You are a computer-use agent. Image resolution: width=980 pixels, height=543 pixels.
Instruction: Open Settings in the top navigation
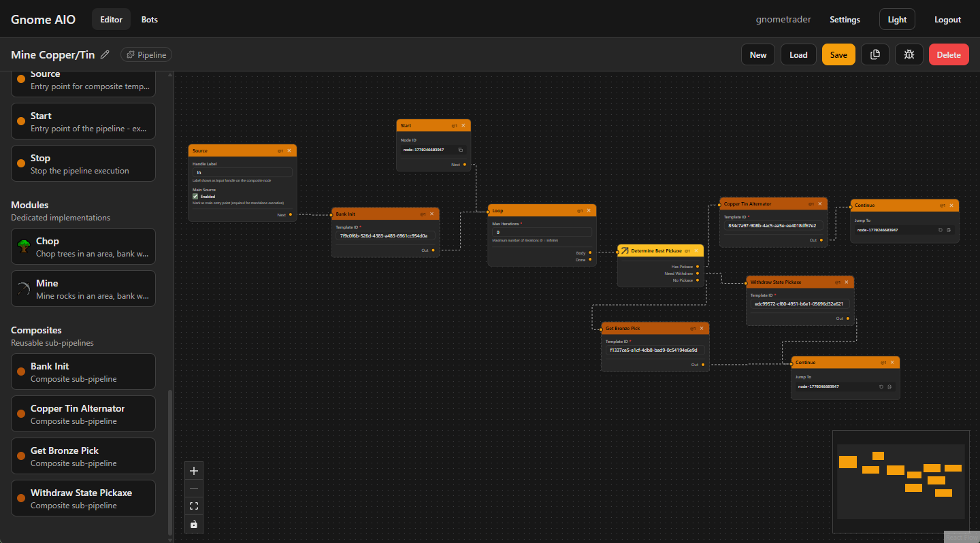pos(845,20)
